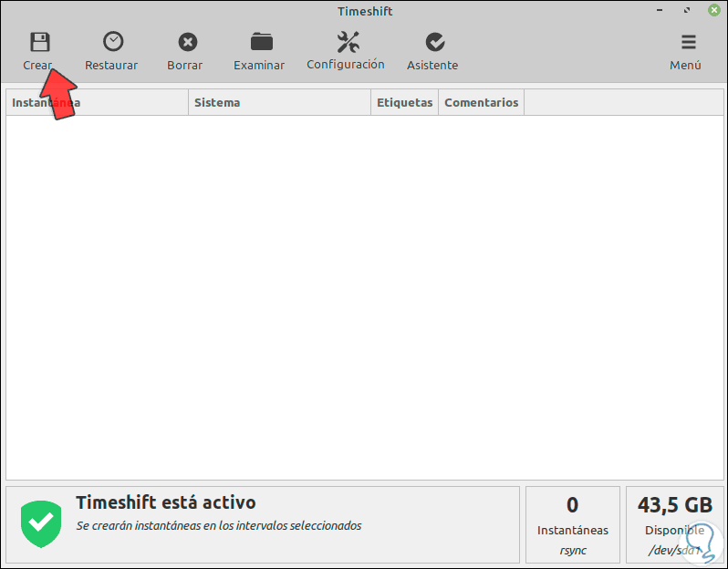Open Restaurar clock icon
The height and width of the screenshot is (569, 728).
113,42
